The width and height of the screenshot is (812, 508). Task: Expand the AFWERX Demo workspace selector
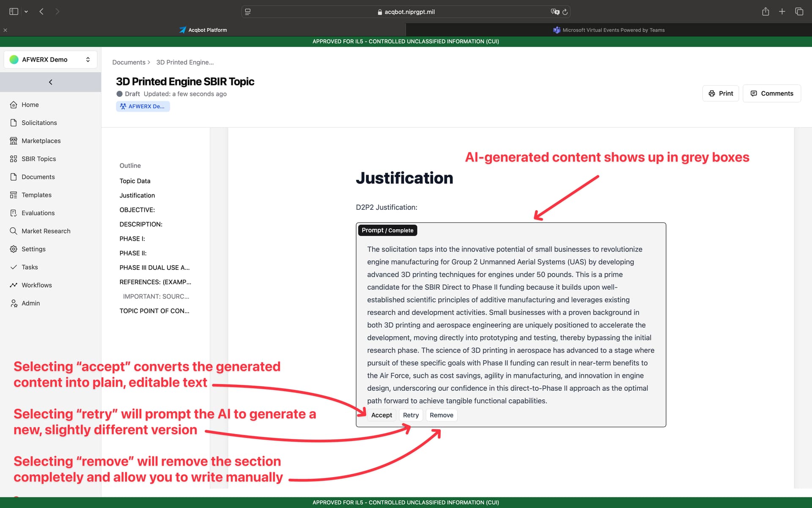pos(50,60)
